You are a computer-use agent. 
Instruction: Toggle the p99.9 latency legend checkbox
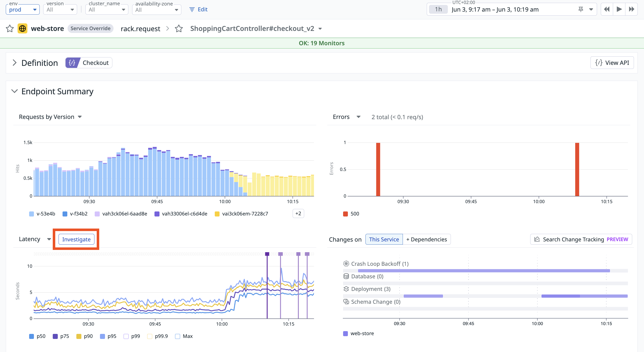(150, 336)
